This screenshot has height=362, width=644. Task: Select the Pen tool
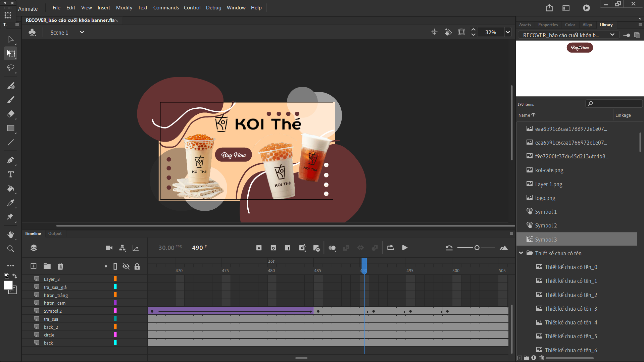[x=11, y=160]
